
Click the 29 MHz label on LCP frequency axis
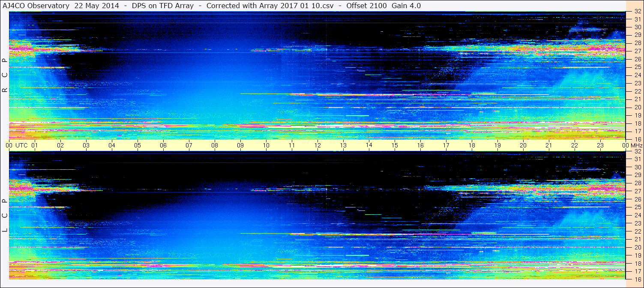pyautogui.click(x=637, y=175)
